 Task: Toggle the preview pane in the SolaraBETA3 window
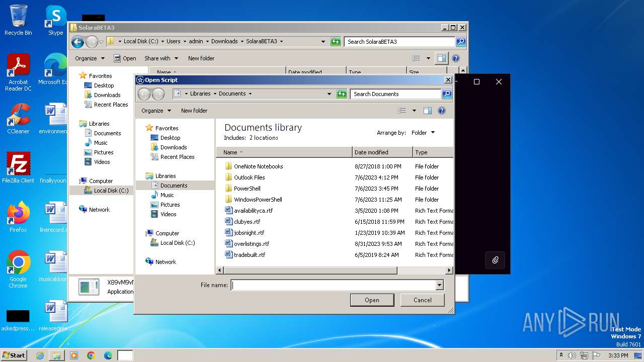click(442, 58)
